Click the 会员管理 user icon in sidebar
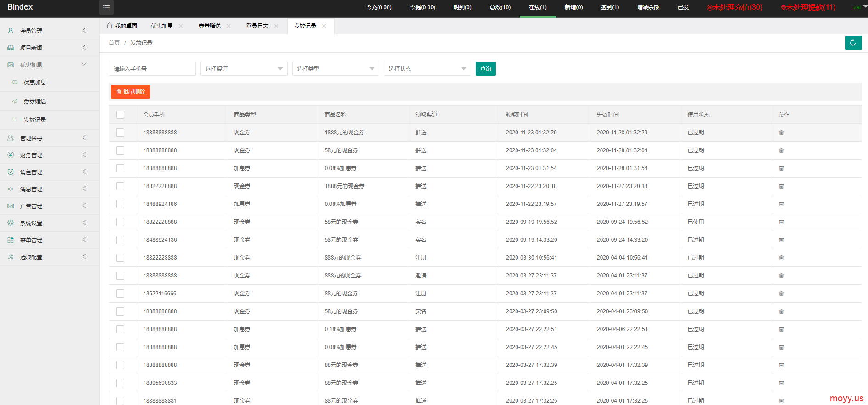 point(11,31)
